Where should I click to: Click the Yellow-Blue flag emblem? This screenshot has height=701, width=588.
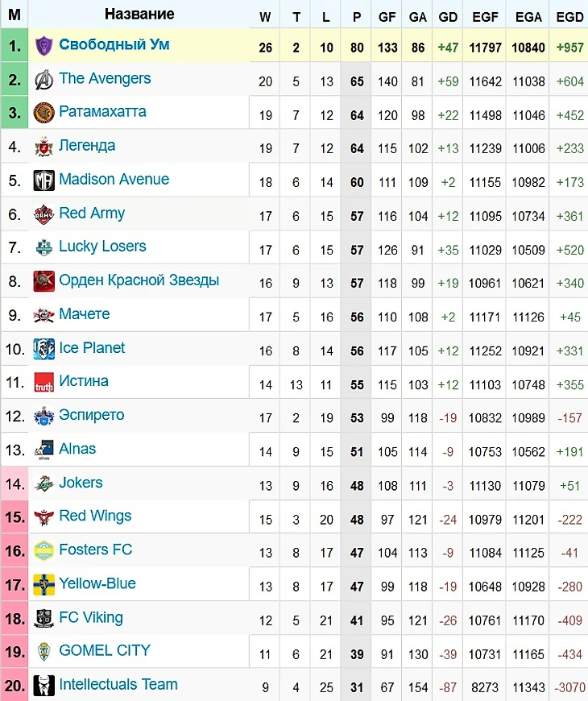[x=43, y=585]
